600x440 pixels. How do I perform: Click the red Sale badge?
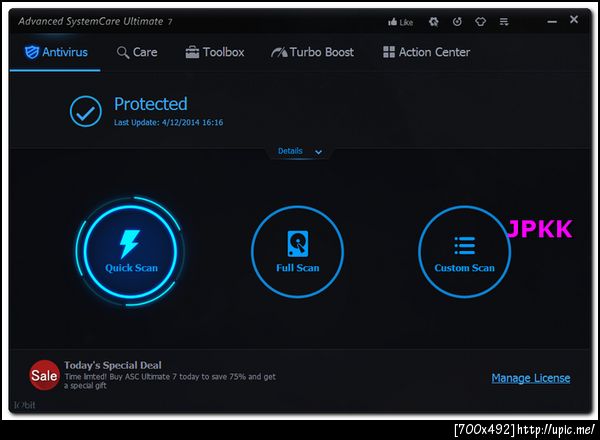[x=44, y=375]
